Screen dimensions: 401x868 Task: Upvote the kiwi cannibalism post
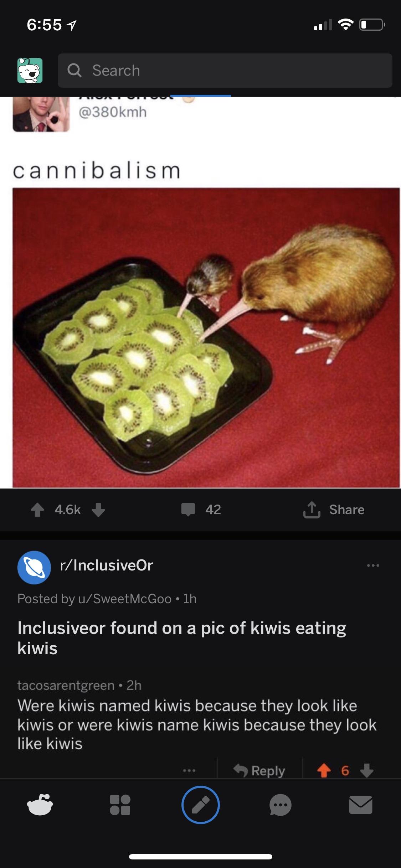pos(37,510)
